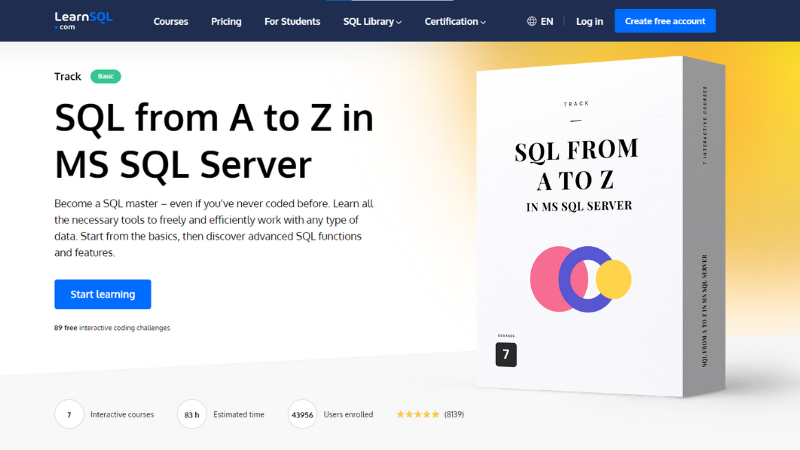
Task: Click the pink, purple, yellow circles graphic
Action: pyautogui.click(x=581, y=279)
